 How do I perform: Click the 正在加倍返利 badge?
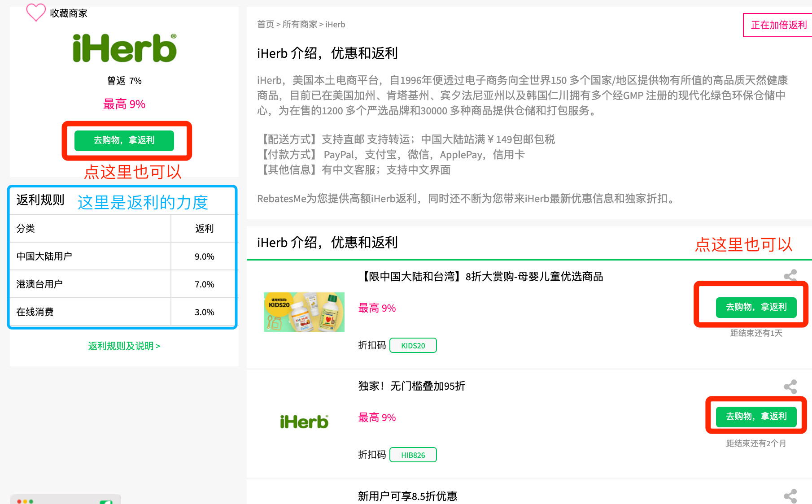[778, 25]
